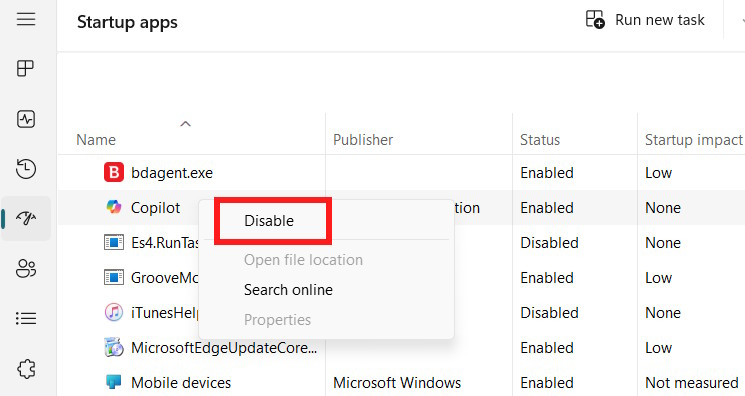Click Enabled status of GrooveMusic row
The image size is (745, 396).
547,278
